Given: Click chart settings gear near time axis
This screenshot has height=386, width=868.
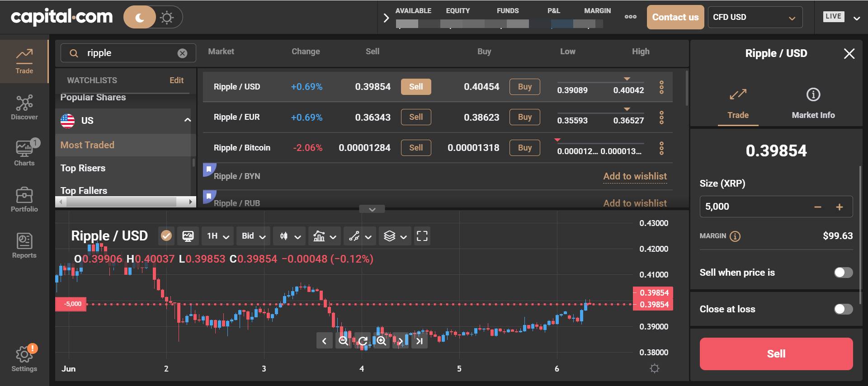Looking at the screenshot, I should pos(654,368).
